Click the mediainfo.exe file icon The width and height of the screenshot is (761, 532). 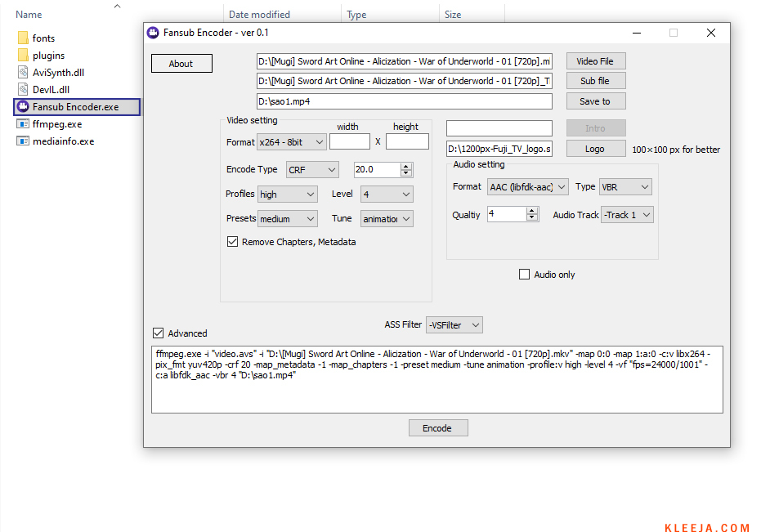[23, 141]
